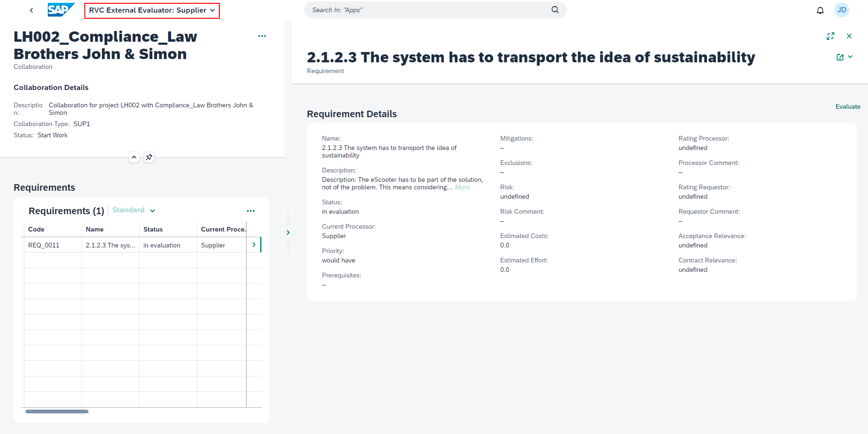Collapse the collaboration header
Image resolution: width=868 pixels, height=434 pixels.
(x=134, y=157)
